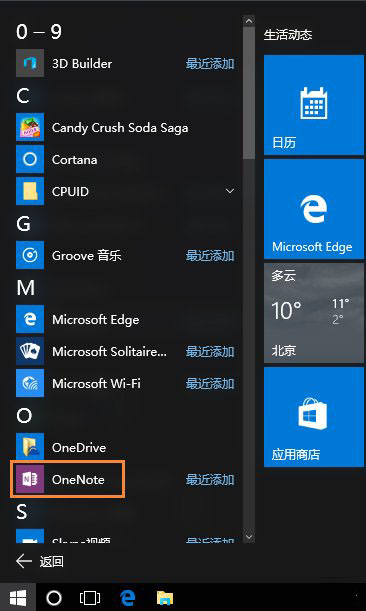The height and width of the screenshot is (611, 366).
Task: Click the app list scroll down arrow
Action: click(249, 537)
